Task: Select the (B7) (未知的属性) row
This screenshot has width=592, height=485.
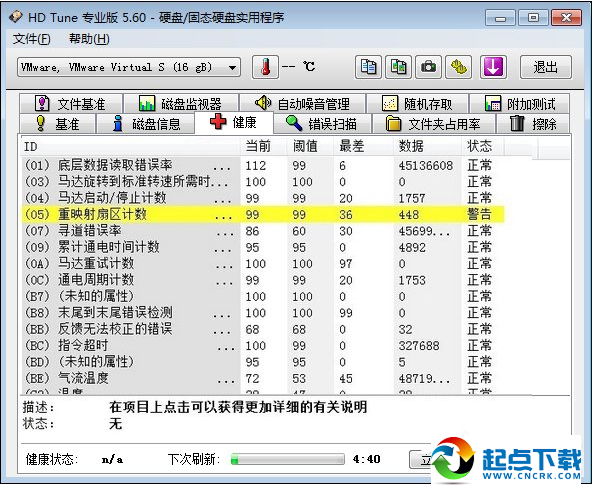Action: tap(263, 296)
